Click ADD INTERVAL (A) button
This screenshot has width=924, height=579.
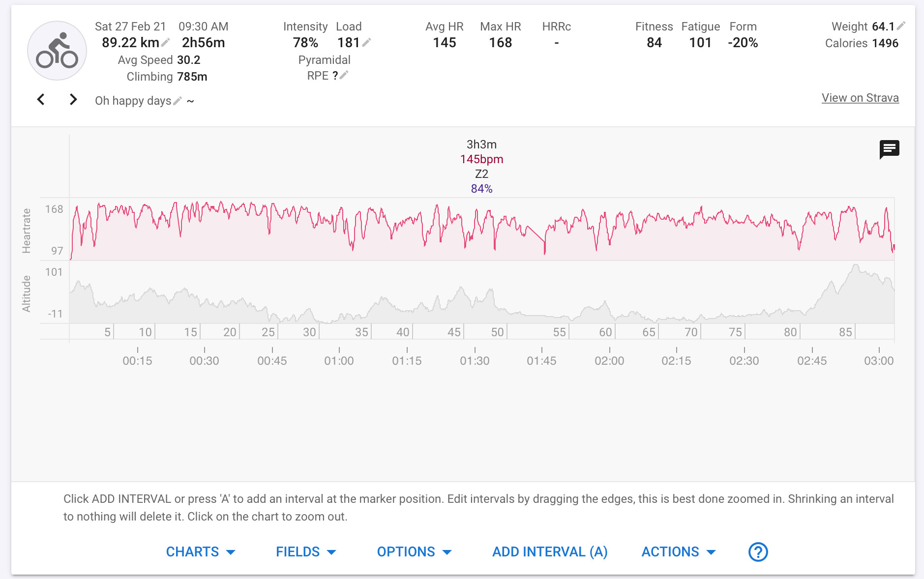pos(550,551)
